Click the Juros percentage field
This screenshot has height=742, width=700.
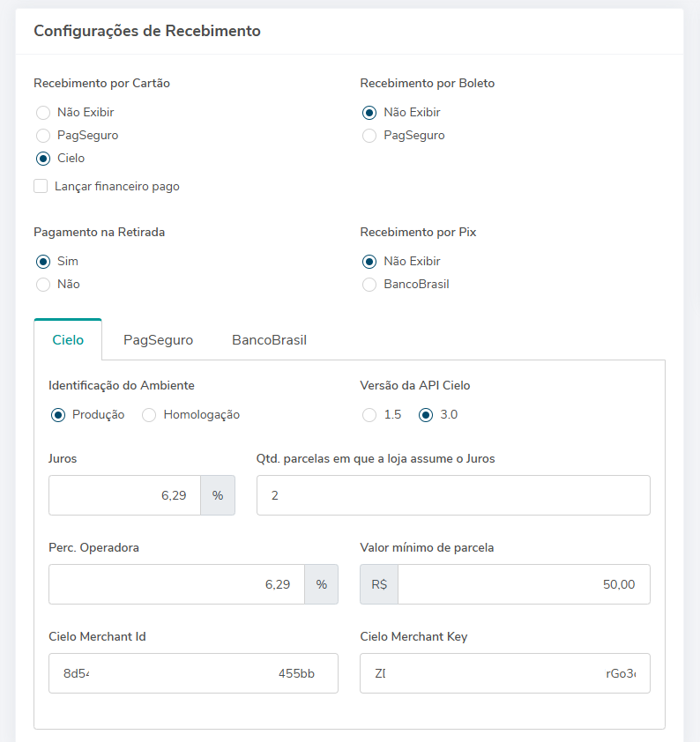[x=124, y=495]
